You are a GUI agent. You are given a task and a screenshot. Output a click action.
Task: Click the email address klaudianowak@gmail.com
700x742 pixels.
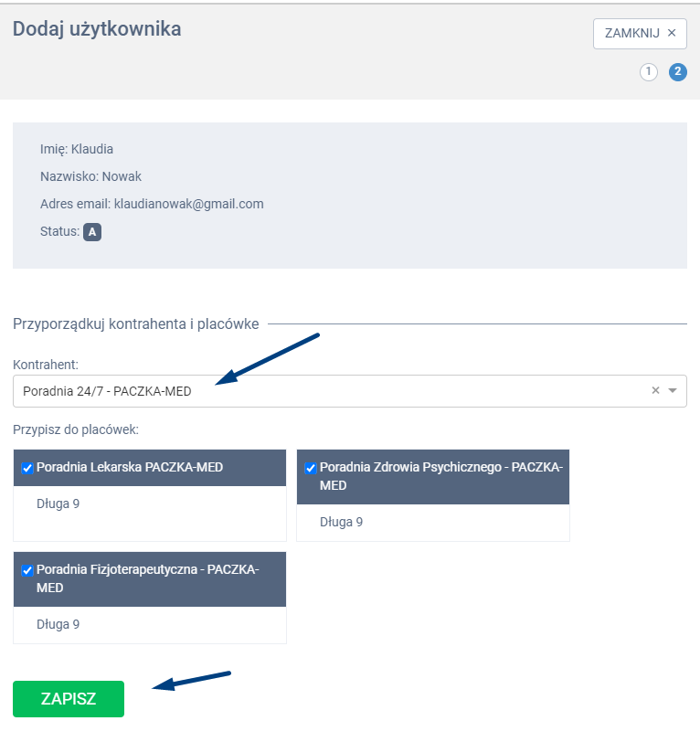pos(188,204)
